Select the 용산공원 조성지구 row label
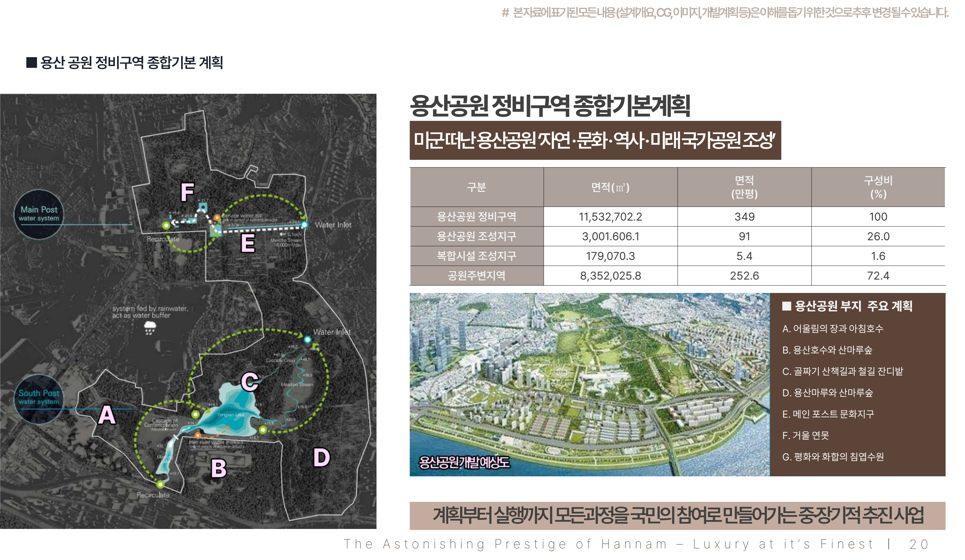This screenshot has height=560, width=965. [477, 236]
